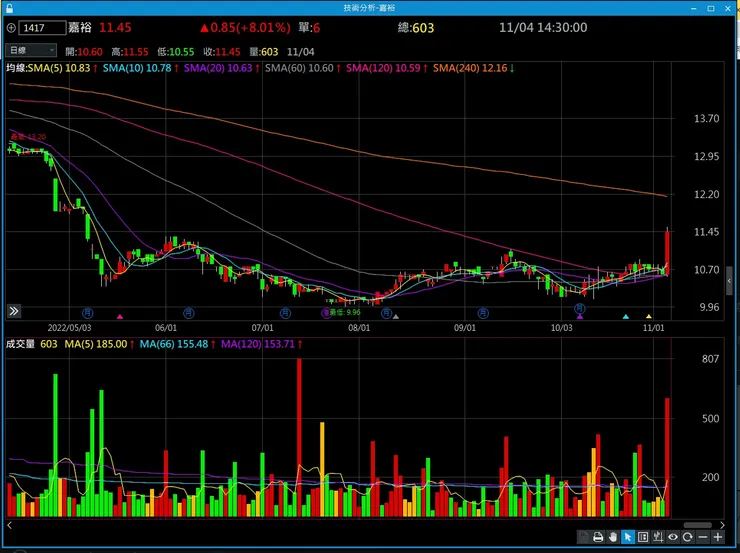Click the MA(5) 185.00 volume label
Viewport: 740px width, 553px height.
point(96,344)
